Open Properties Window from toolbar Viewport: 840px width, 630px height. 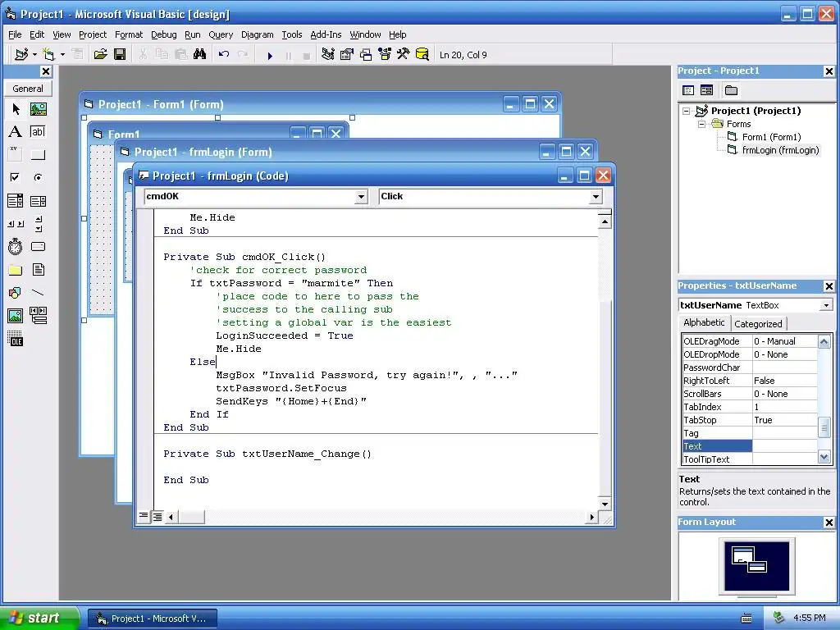(347, 55)
